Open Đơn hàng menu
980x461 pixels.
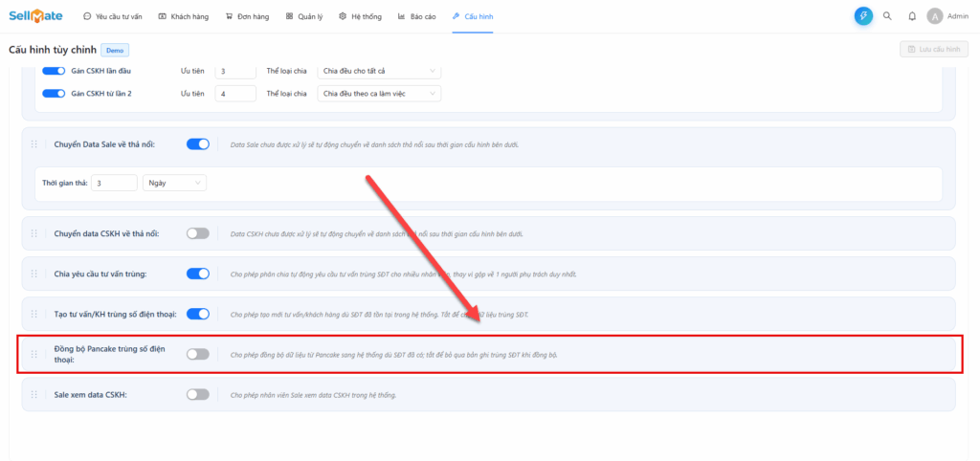click(248, 17)
